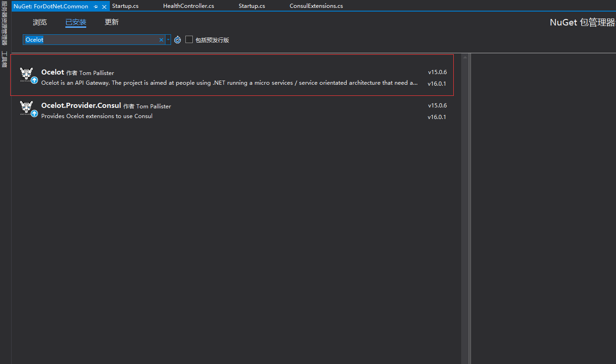Click the Ocelot package logo icon
The width and height of the screenshot is (616, 364).
click(27, 74)
